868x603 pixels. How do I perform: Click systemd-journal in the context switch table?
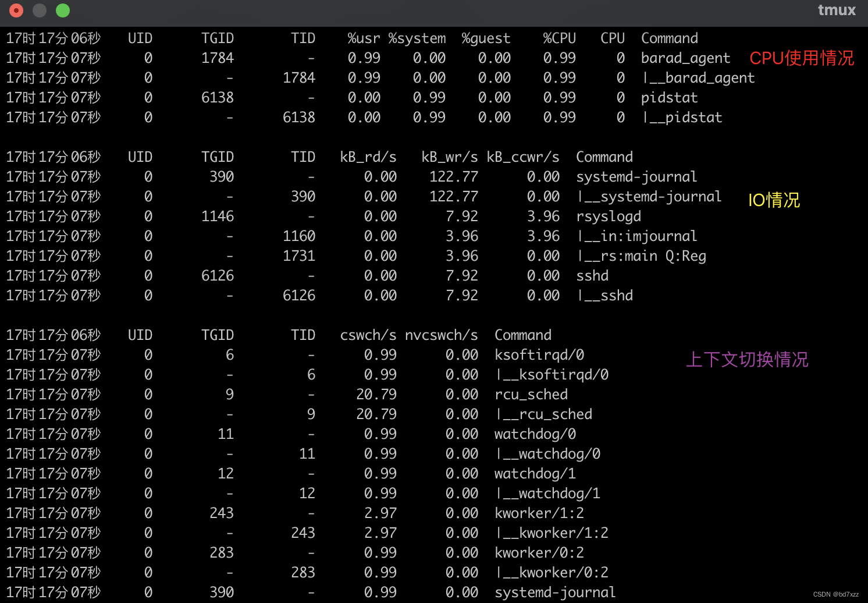pyautogui.click(x=555, y=593)
